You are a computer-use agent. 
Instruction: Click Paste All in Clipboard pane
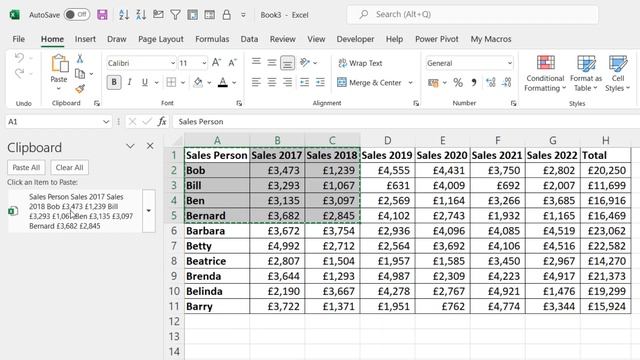point(26,167)
